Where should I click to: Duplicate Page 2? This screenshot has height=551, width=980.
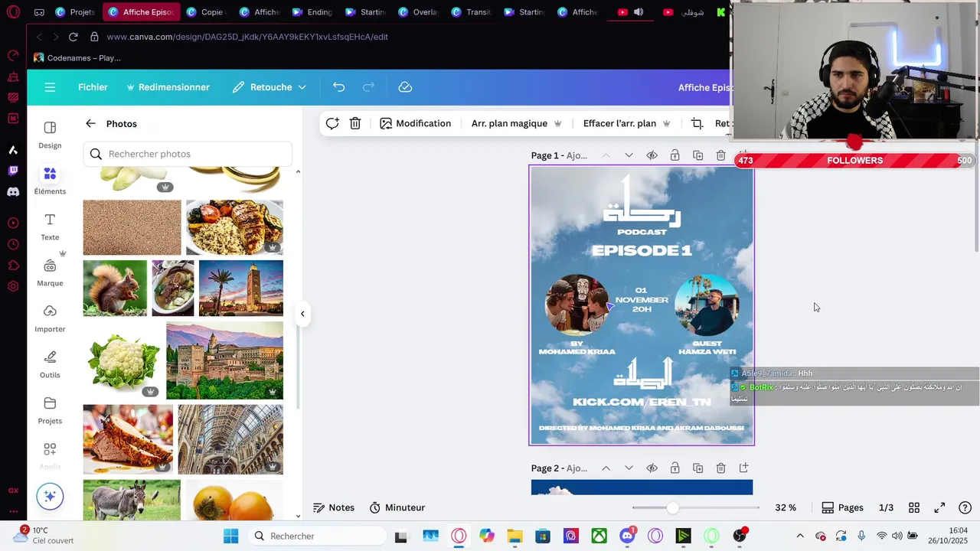tap(697, 468)
